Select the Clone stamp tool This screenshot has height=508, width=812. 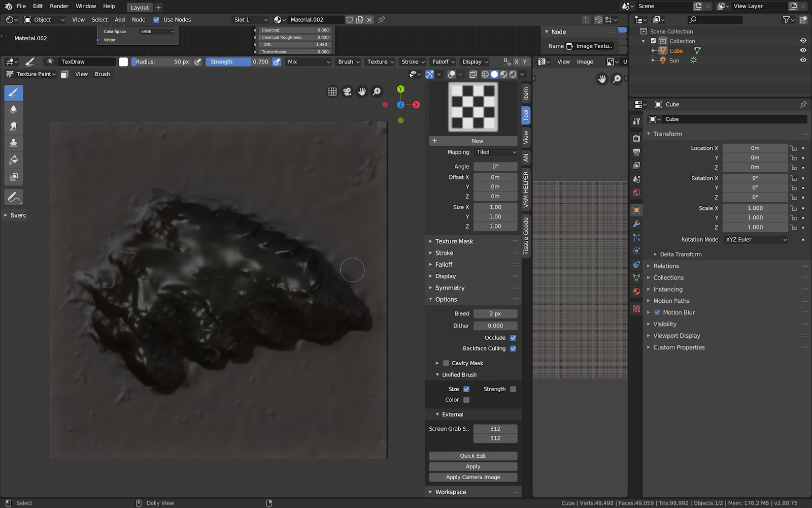coord(14,143)
